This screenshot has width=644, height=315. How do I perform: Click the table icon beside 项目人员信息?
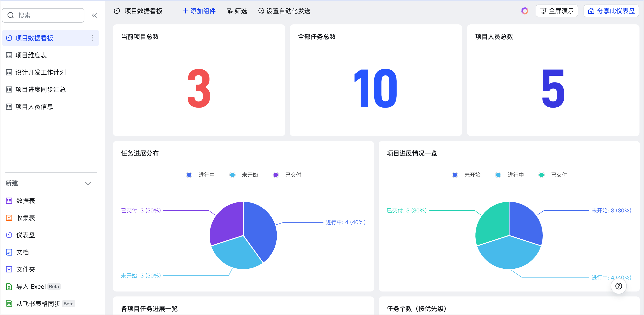click(x=9, y=107)
